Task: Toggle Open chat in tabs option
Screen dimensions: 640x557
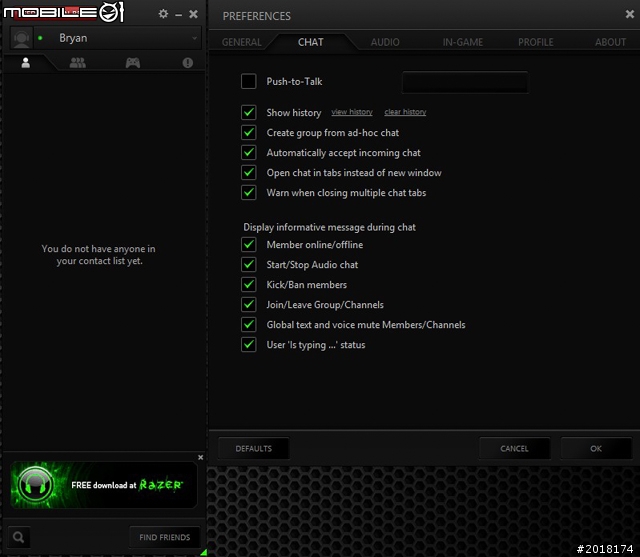Action: [249, 172]
